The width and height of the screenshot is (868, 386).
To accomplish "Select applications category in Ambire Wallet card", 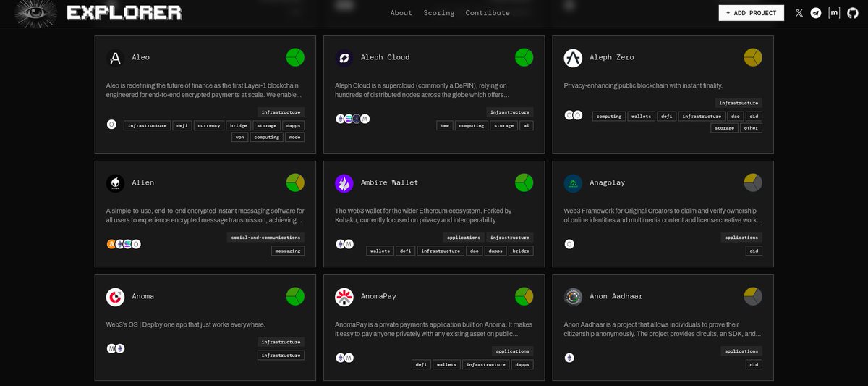I will (464, 237).
